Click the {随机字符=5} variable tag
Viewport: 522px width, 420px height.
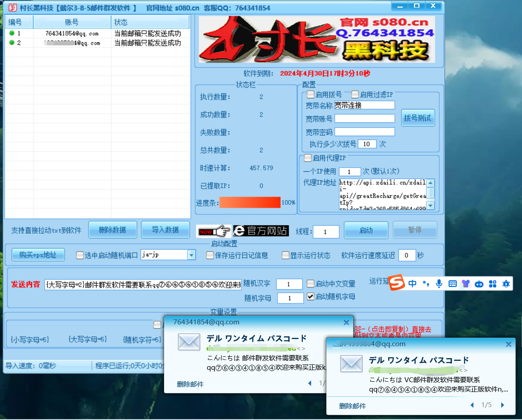click(x=142, y=339)
